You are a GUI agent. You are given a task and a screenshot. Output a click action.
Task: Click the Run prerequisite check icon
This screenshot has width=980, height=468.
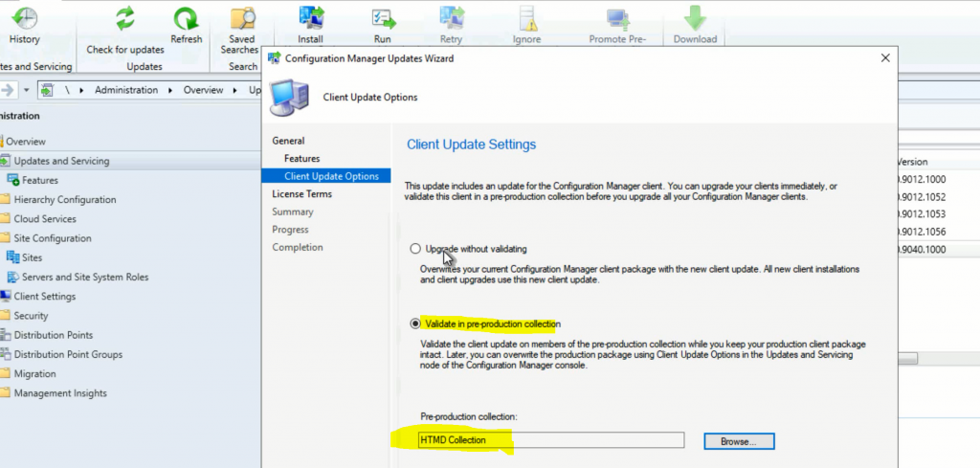click(x=383, y=18)
